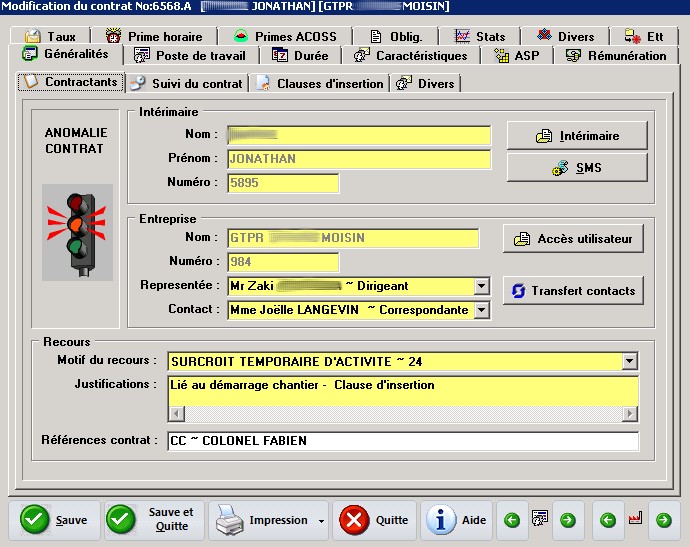Open Transfert contacts with blue arrows icon
Viewport: 690px width, 547px height.
[573, 291]
